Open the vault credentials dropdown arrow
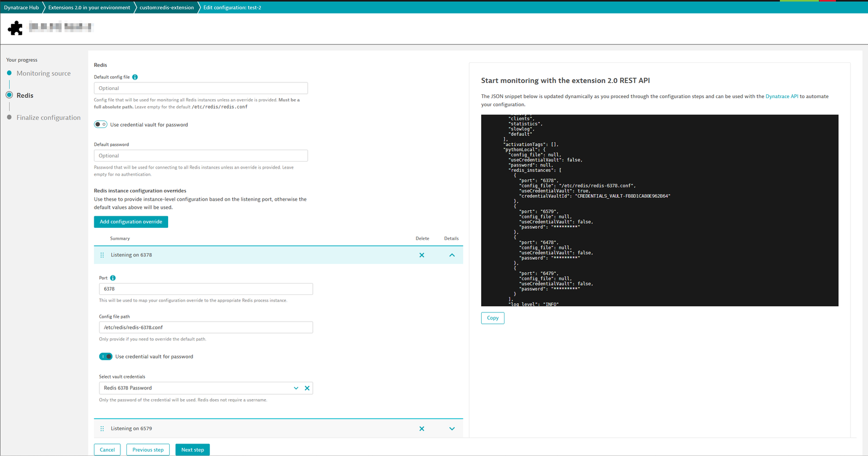The height and width of the screenshot is (456, 868). click(x=296, y=388)
